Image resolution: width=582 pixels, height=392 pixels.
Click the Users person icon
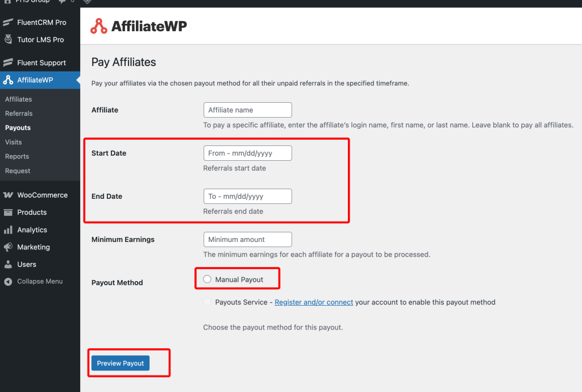point(8,265)
